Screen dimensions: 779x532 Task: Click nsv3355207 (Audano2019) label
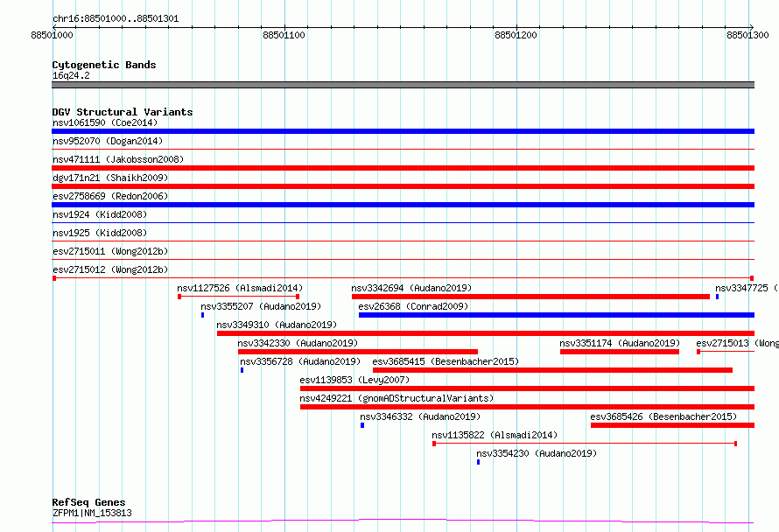click(261, 306)
